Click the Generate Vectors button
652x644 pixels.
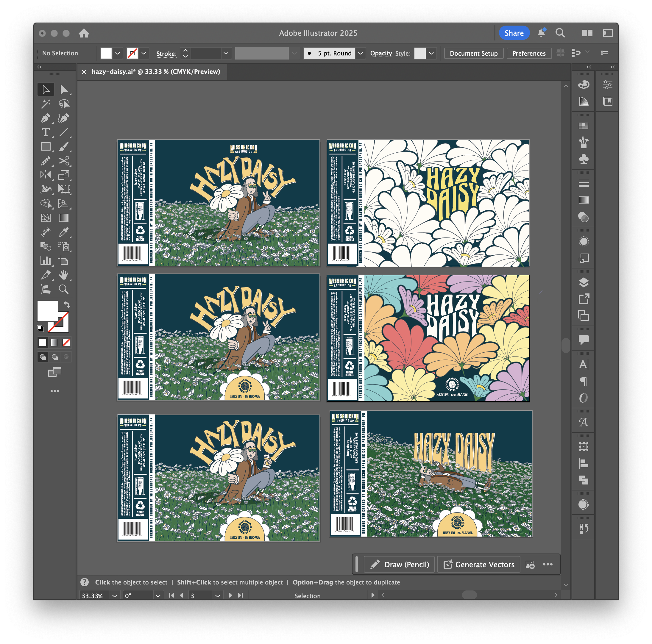coord(478,564)
